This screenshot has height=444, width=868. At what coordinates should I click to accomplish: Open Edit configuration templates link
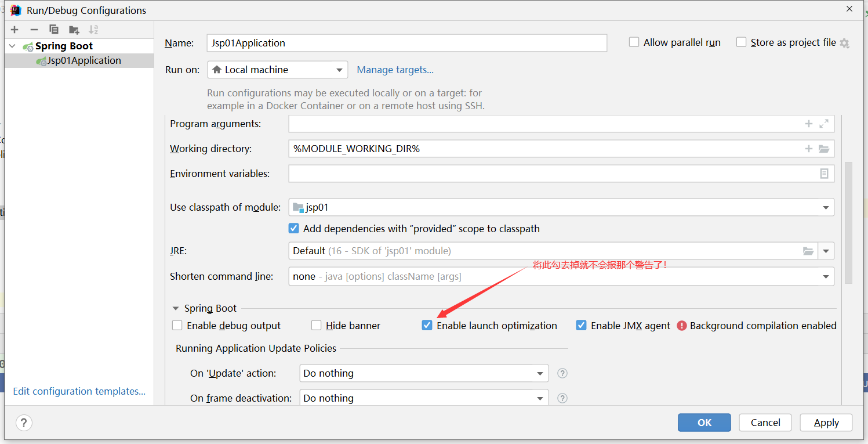click(79, 391)
